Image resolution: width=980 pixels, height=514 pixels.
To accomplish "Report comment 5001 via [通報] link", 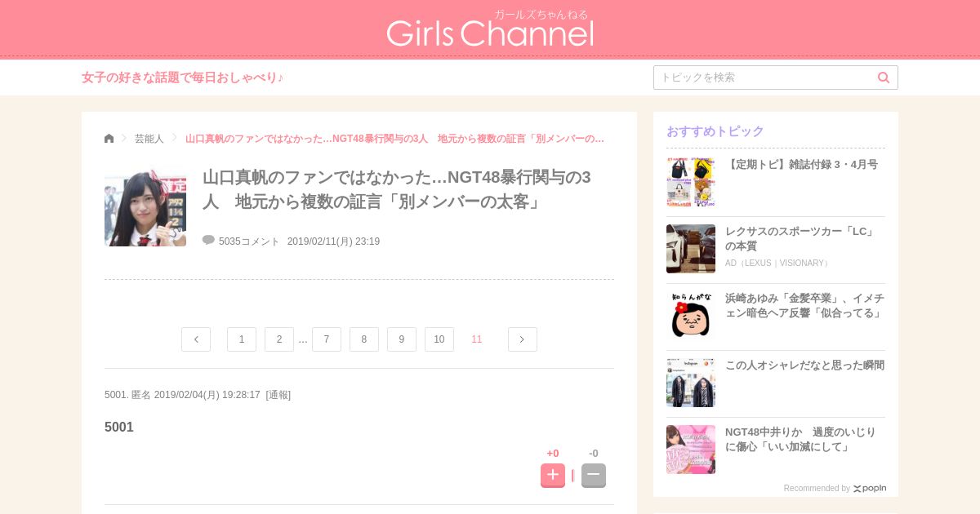I will [x=278, y=395].
